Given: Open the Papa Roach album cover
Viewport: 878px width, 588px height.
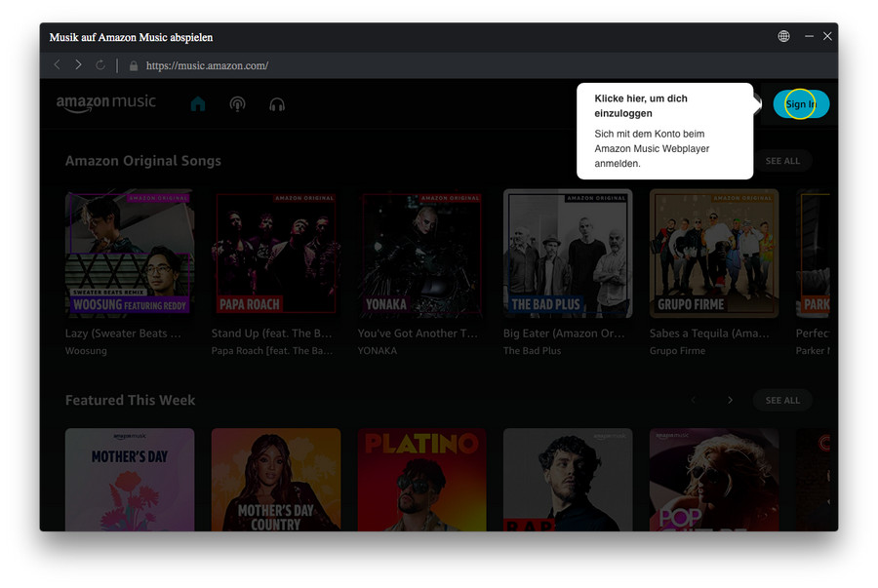Looking at the screenshot, I should tap(276, 254).
